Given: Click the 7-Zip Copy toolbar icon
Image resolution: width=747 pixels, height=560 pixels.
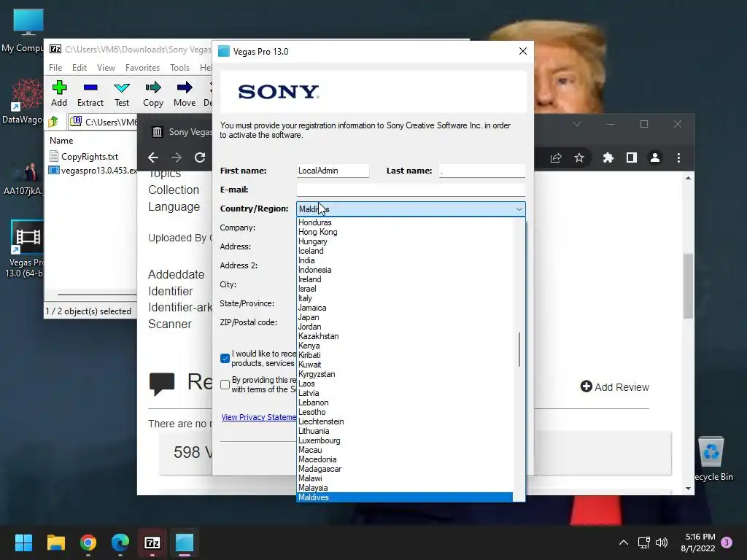Looking at the screenshot, I should (153, 87).
